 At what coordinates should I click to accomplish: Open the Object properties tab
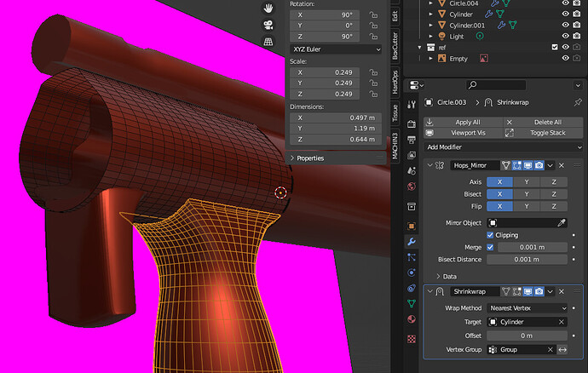(x=412, y=226)
